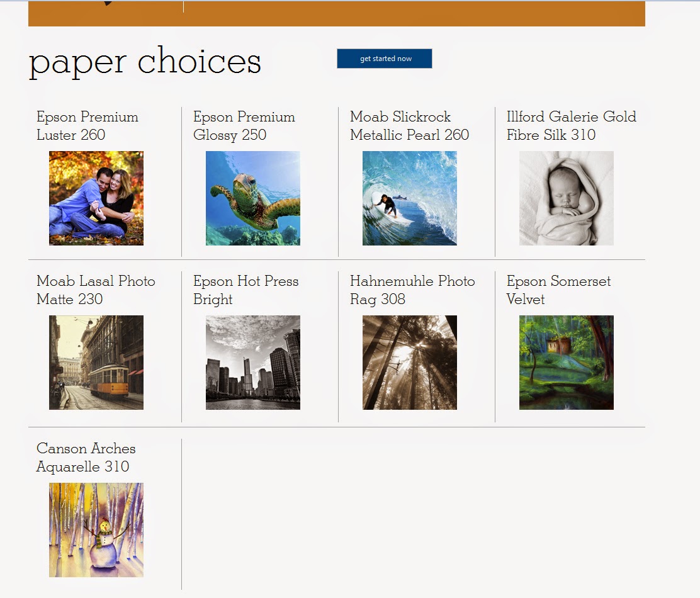The width and height of the screenshot is (700, 598).
Task: Select the painted forest cabin thumbnail
Action: pos(566,363)
